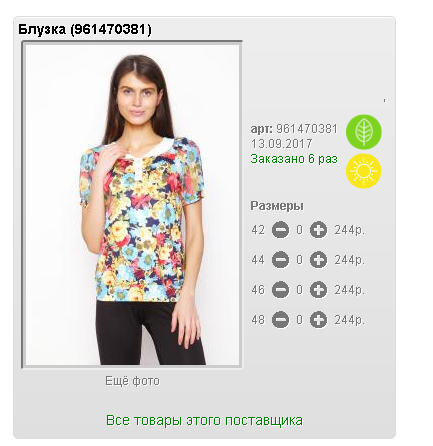Open 'Все товары этого поставщика' link
Viewport: 433px width, 446px height.
tap(204, 420)
